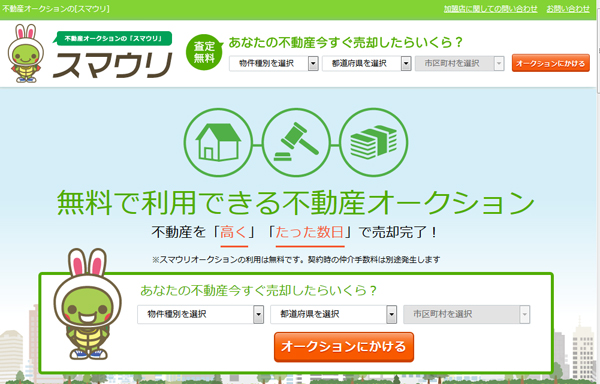Open the header 都道府県を選択 dropdown

coord(367,63)
